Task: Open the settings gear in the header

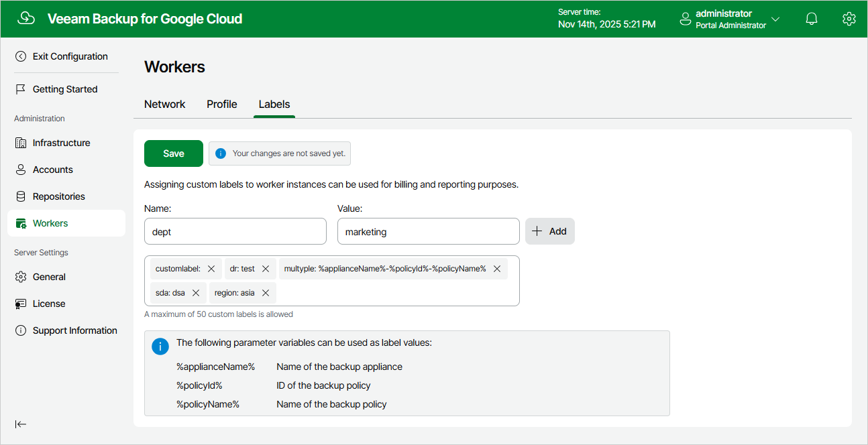Action: [849, 19]
